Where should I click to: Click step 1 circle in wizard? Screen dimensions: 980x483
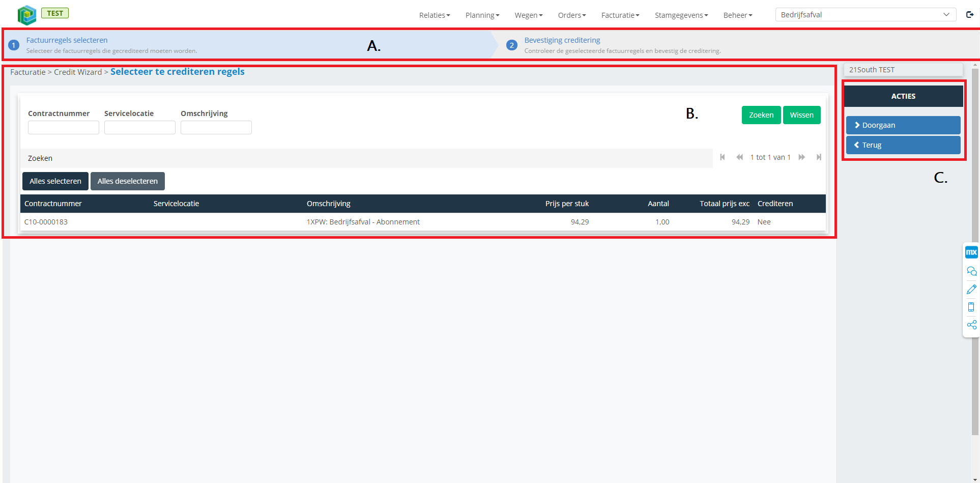pyautogui.click(x=14, y=45)
